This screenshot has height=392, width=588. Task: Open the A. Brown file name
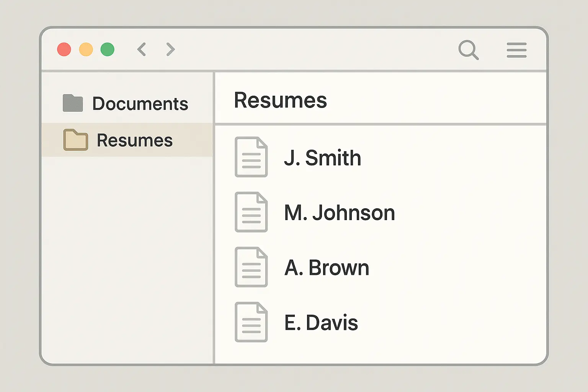coord(327,268)
